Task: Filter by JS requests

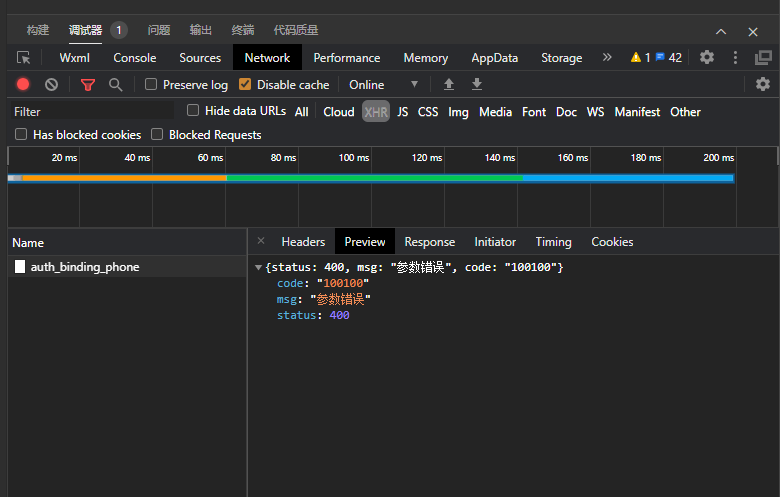Action: click(402, 112)
